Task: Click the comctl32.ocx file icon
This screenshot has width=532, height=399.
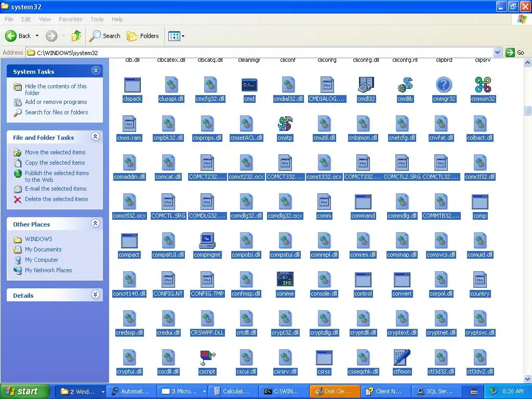Action: click(x=129, y=202)
